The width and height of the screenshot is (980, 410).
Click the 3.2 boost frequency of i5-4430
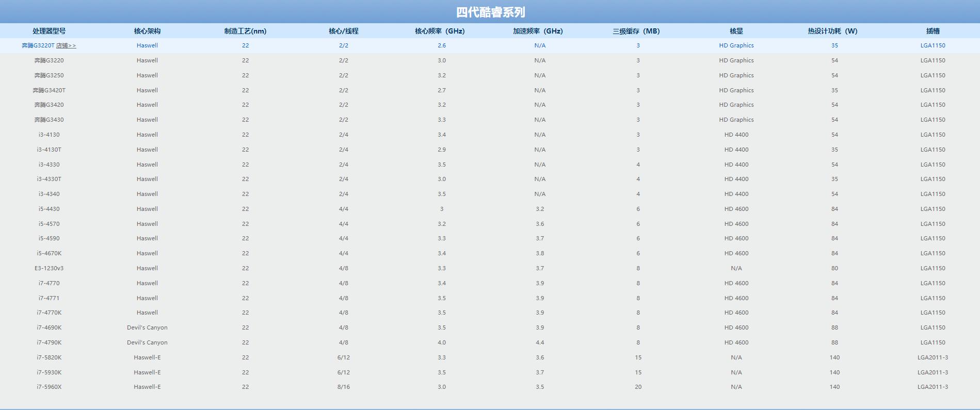tap(540, 209)
